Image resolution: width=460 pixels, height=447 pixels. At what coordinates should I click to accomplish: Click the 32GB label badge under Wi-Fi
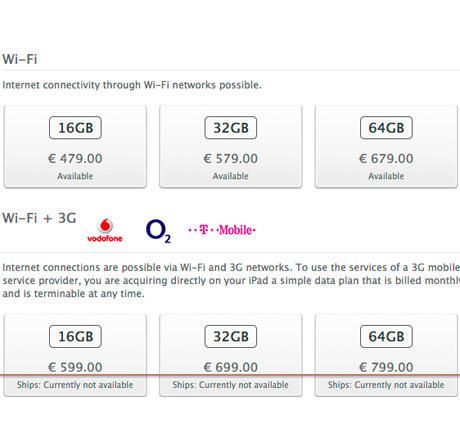[x=231, y=128]
